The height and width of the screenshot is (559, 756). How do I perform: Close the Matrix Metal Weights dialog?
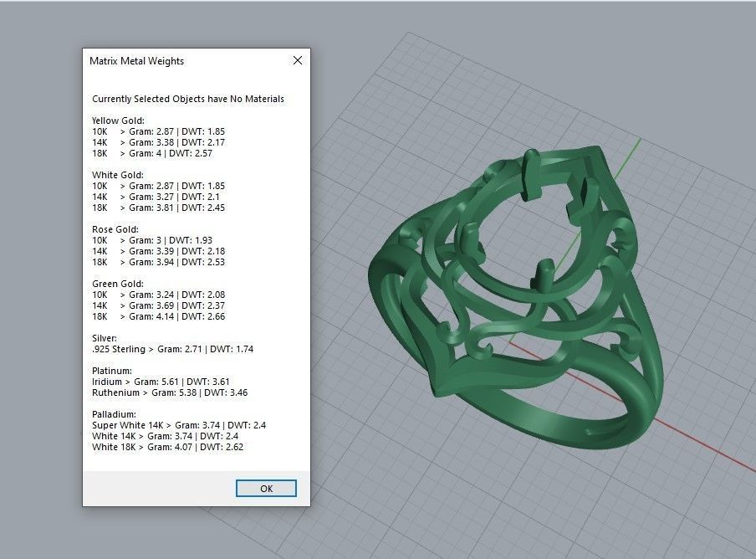pos(298,60)
